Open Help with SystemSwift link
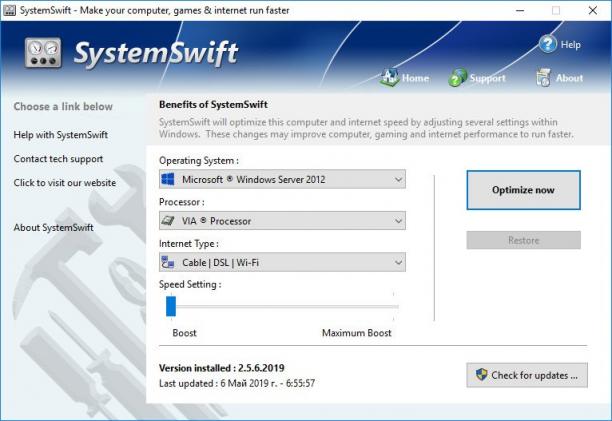 (x=60, y=135)
